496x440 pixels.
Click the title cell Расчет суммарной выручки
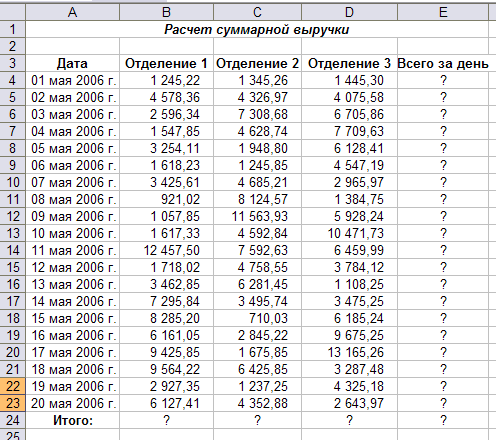pyautogui.click(x=257, y=29)
